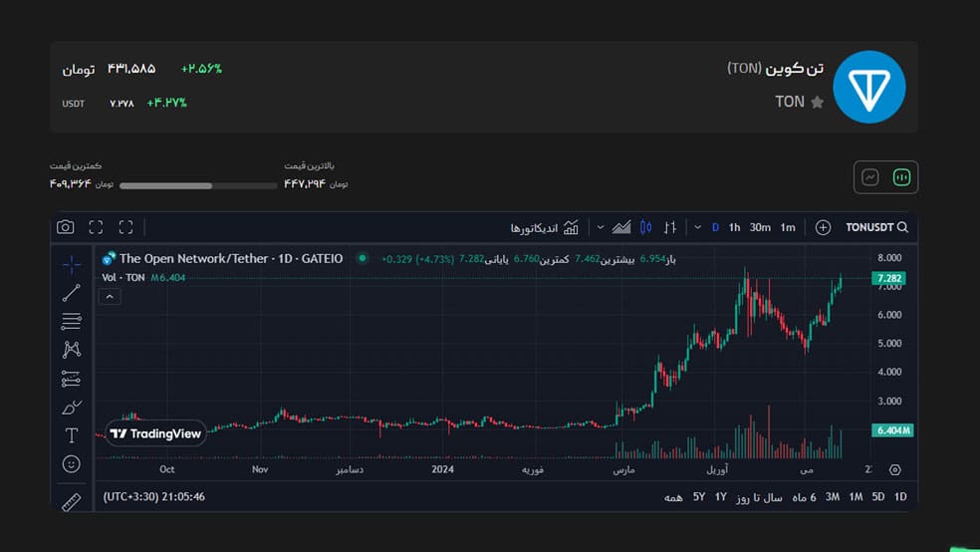Select the forecasting and measurement tool
The height and width of the screenshot is (552, 980).
(x=72, y=379)
